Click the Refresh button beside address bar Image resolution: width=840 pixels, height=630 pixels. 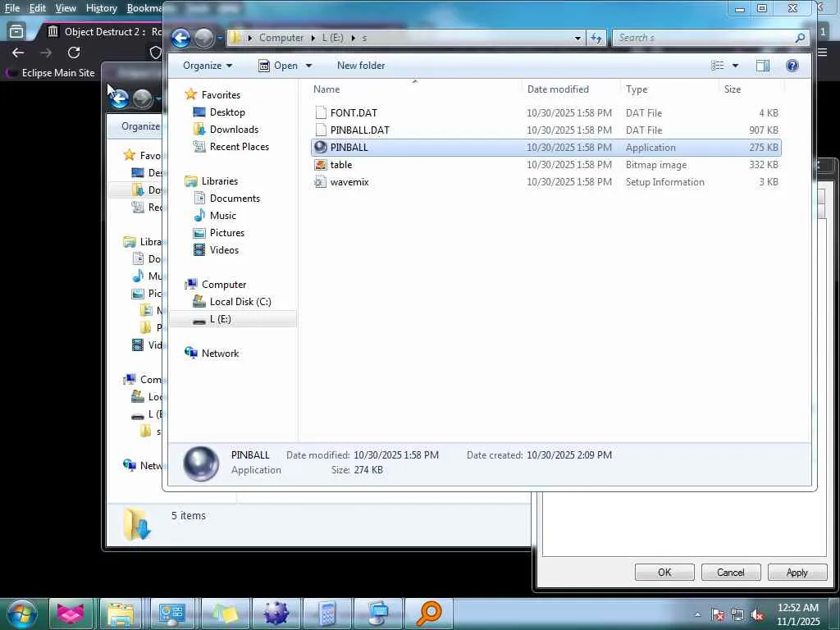(x=596, y=38)
